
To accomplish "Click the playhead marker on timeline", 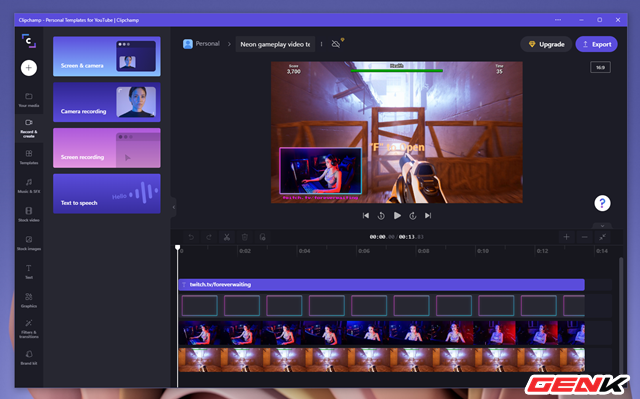I will pyautogui.click(x=178, y=248).
